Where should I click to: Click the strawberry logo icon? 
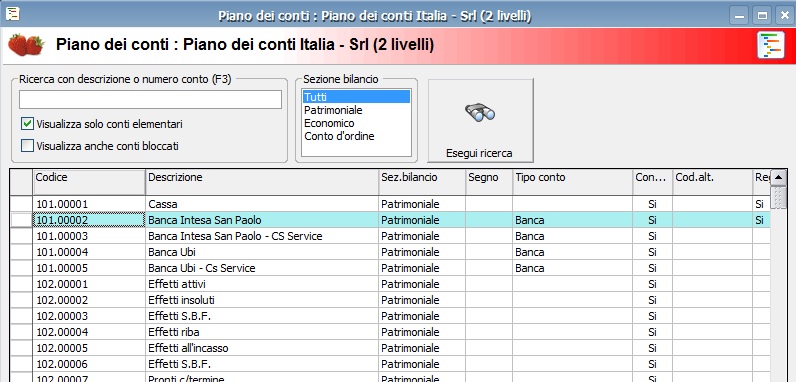[x=26, y=45]
